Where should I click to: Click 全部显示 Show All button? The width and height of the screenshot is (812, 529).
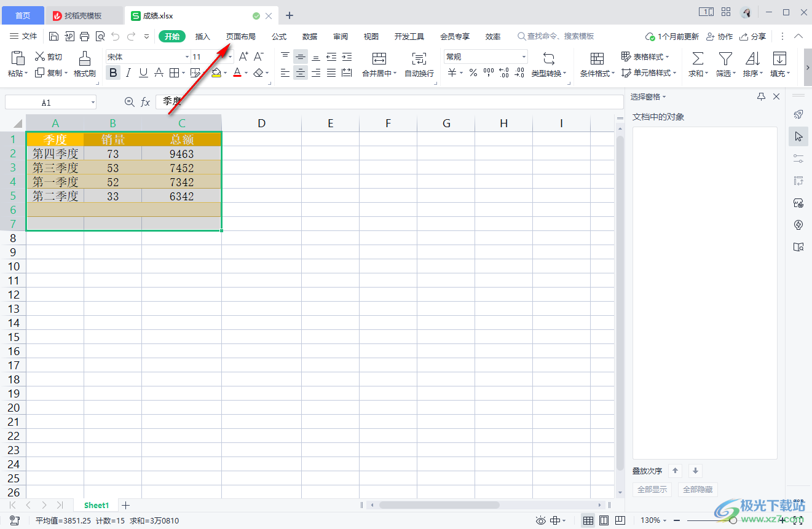(653, 490)
